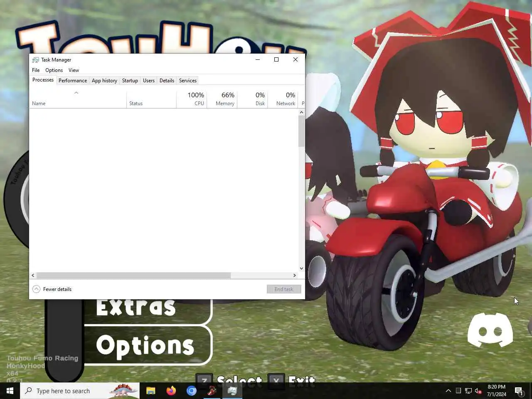Screen dimensions: 532x399
Task: Open the Discord link in the game
Action: (490, 330)
